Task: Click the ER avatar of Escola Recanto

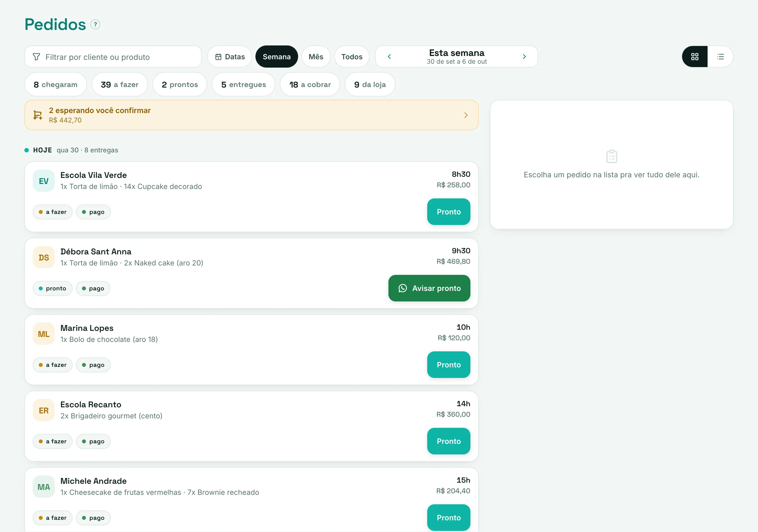Action: [43, 410]
